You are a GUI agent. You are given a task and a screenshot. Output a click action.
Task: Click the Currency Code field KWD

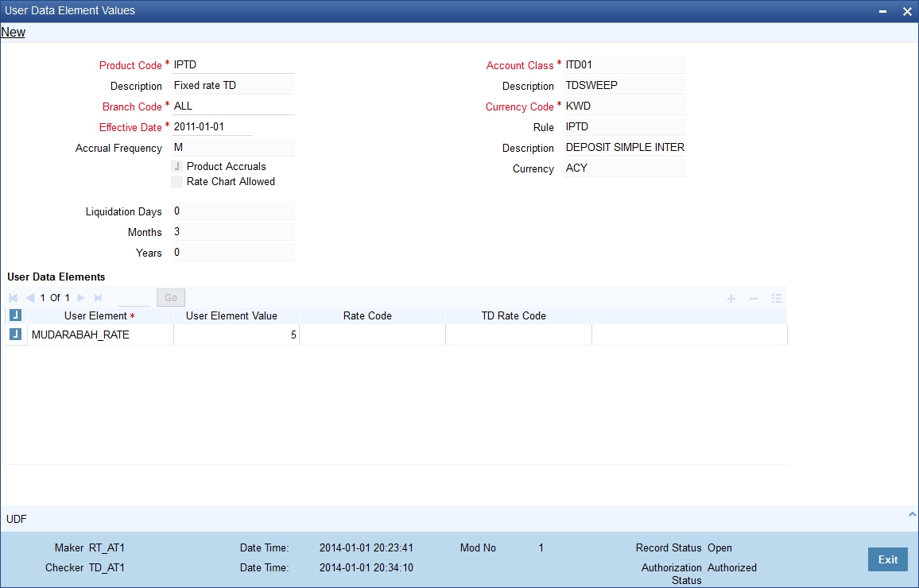click(x=625, y=106)
